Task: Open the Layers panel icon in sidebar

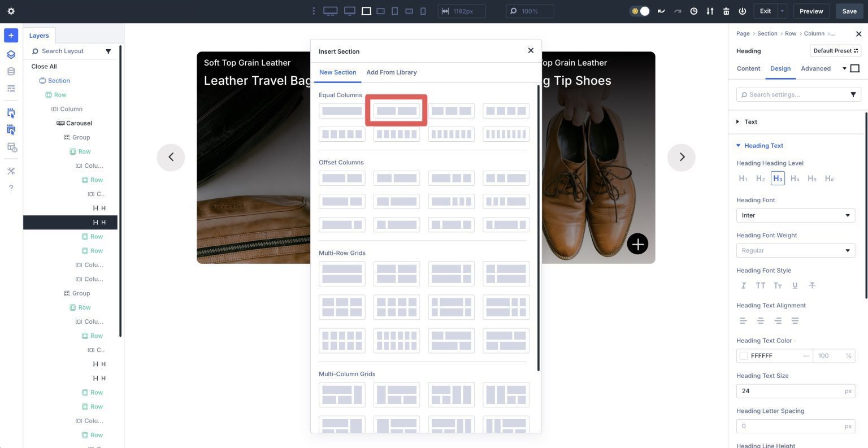Action: pos(11,54)
